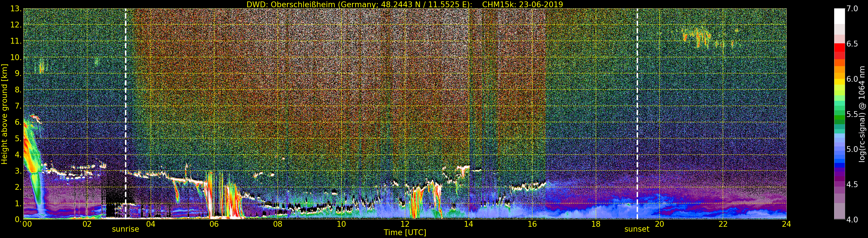
Task: Select the 13 km tick on the height axis
Action: 16,9
